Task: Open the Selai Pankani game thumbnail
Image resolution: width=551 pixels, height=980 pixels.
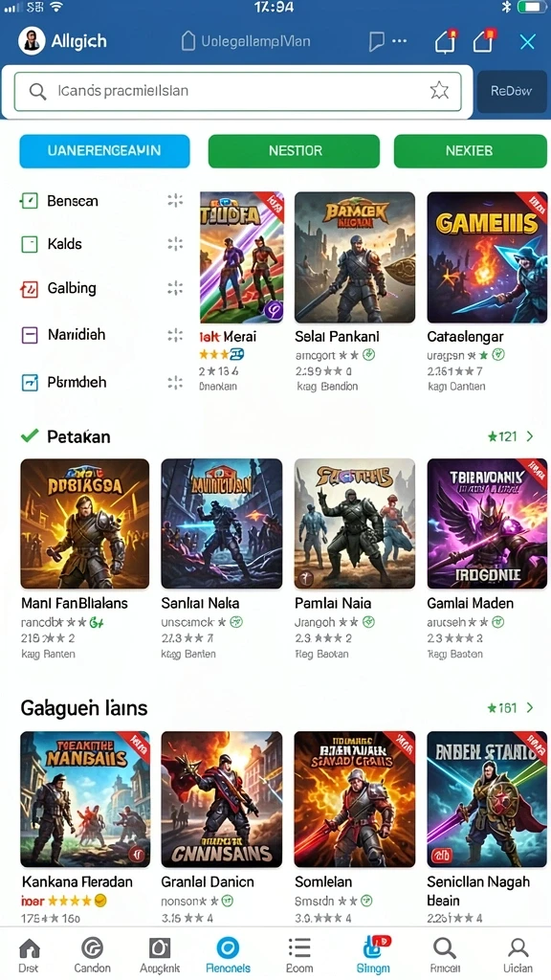Action: [x=355, y=256]
